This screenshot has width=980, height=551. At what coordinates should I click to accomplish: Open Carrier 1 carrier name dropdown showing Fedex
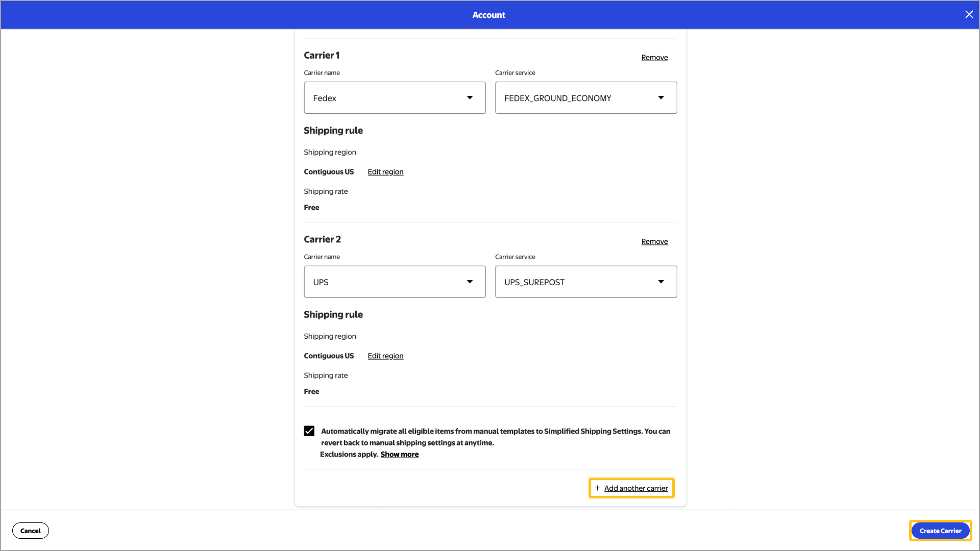(395, 98)
